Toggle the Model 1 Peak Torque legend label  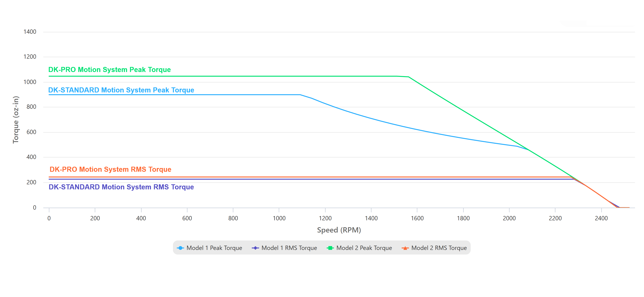coord(214,248)
